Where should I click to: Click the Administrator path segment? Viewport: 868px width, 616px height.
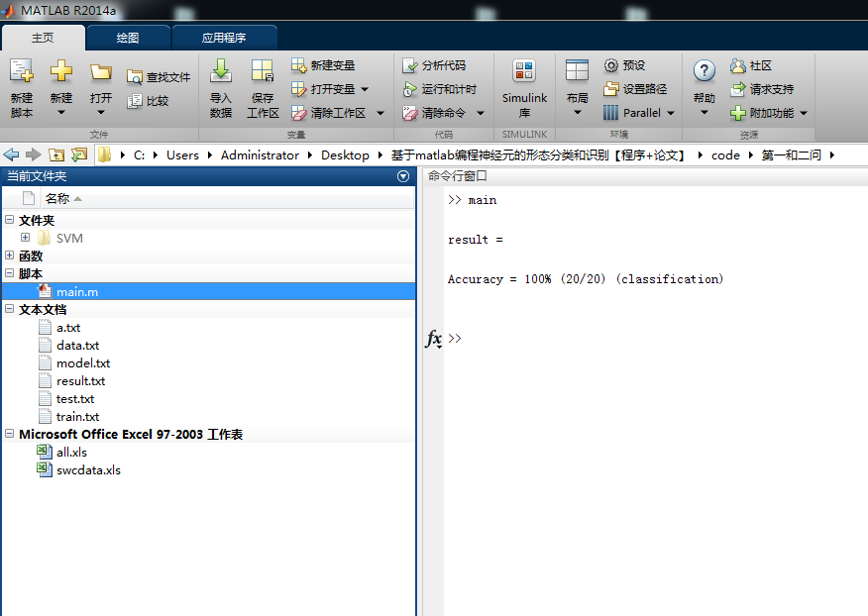[x=260, y=154]
